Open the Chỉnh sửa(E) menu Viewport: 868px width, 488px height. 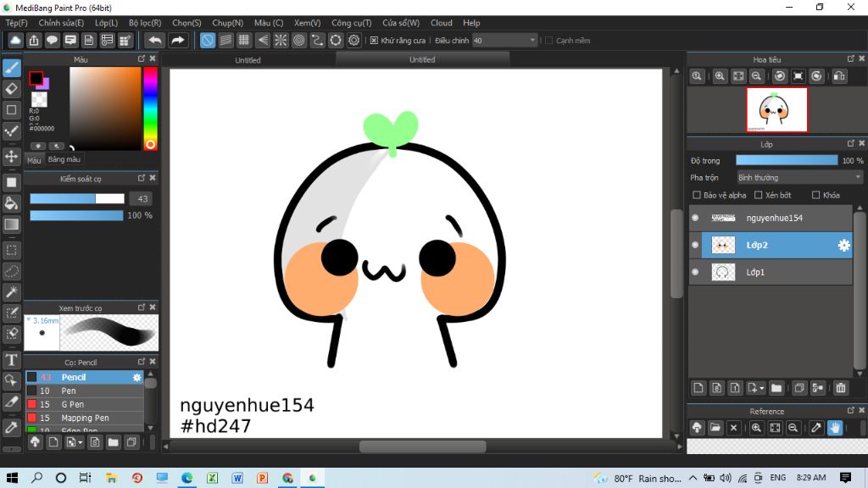61,23
